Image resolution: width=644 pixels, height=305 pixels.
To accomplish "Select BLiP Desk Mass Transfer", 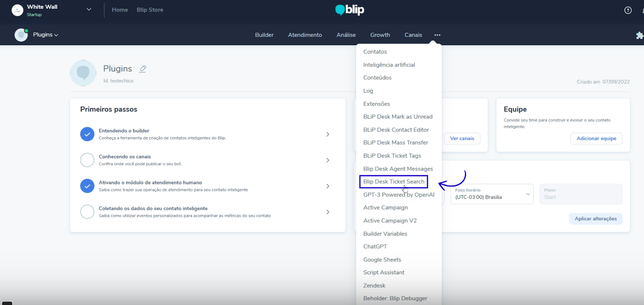I will tap(396, 142).
